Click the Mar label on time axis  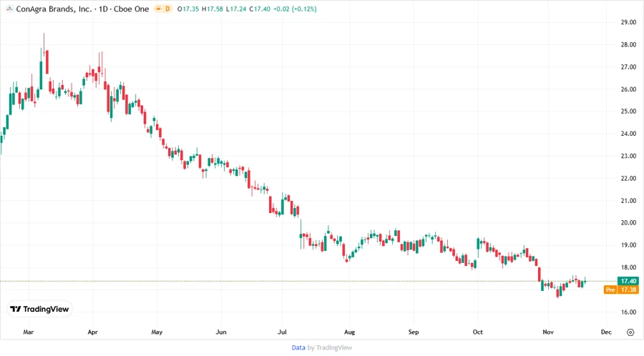pyautogui.click(x=29, y=332)
